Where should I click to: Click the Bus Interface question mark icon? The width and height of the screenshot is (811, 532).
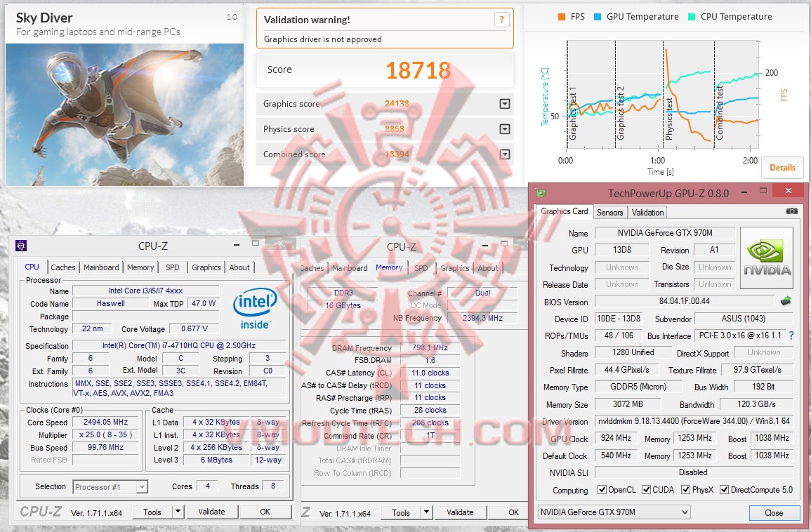click(x=791, y=335)
